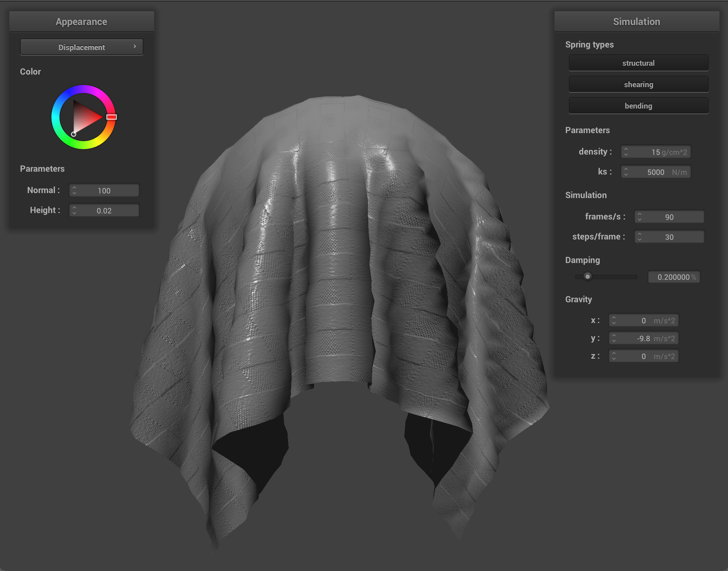Click the Gravity z value field
Image resolution: width=728 pixels, height=571 pixels.
point(644,356)
